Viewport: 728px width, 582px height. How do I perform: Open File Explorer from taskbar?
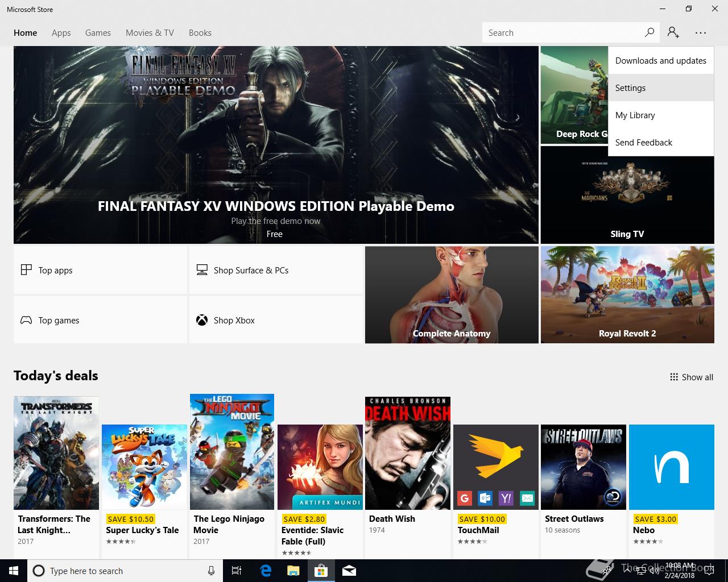[293, 571]
